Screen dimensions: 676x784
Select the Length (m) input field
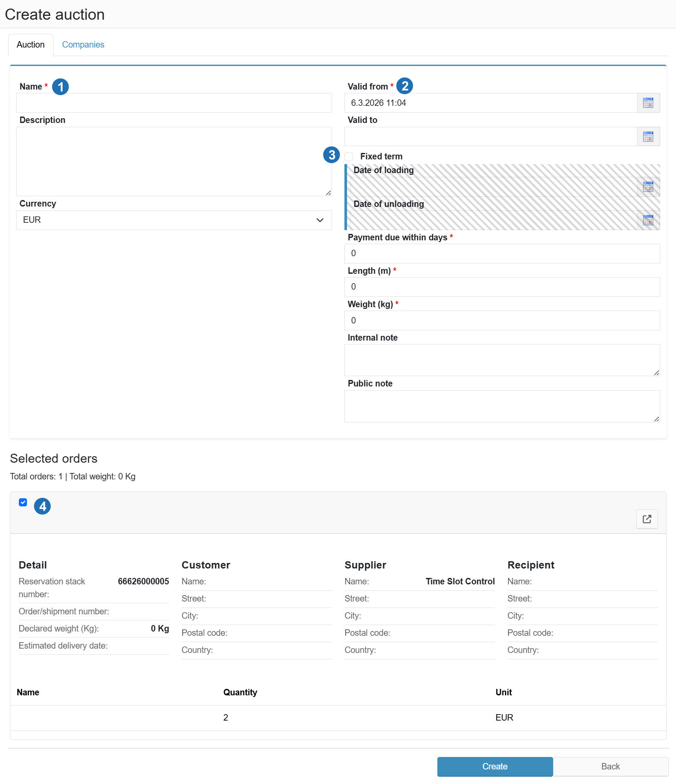[x=502, y=287]
